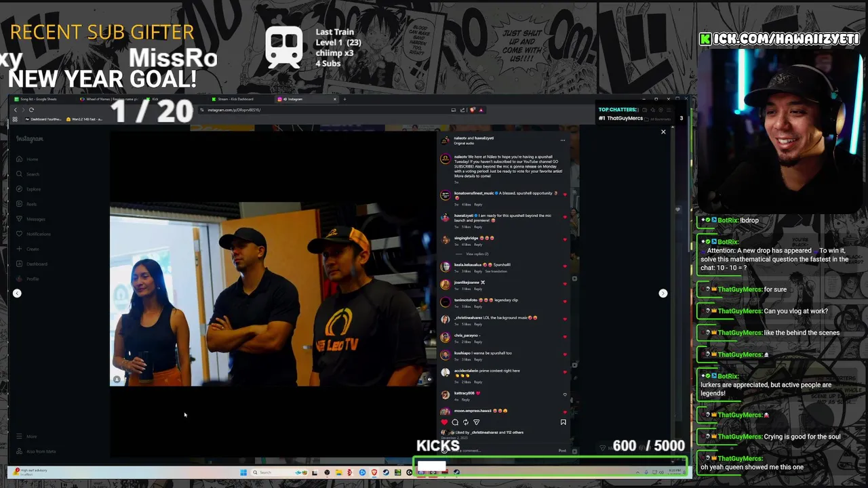Like the post with heart icon
Image resolution: width=868 pixels, height=488 pixels.
pos(444,422)
